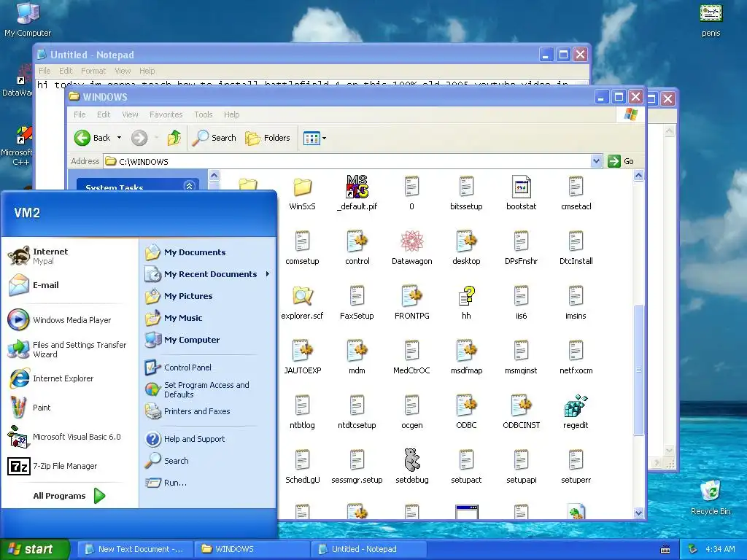Select the sessmgr.setup file
The width and height of the screenshot is (747, 560).
pyautogui.click(x=357, y=467)
